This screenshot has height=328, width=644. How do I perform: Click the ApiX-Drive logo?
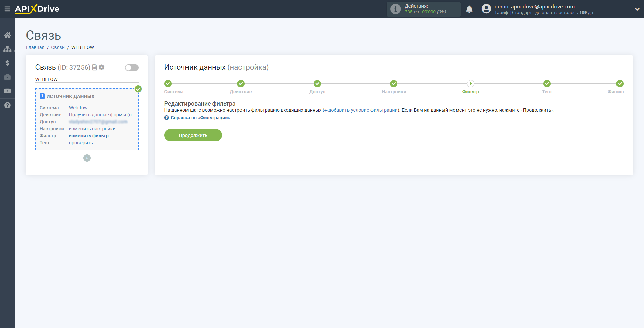(x=37, y=9)
